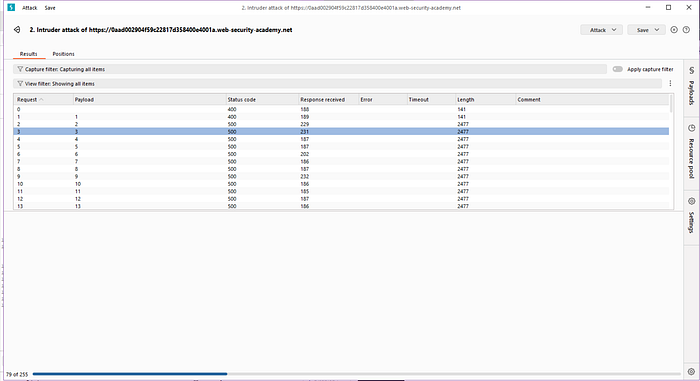Sort by the Length column header
This screenshot has width=700, height=381.
pos(485,100)
